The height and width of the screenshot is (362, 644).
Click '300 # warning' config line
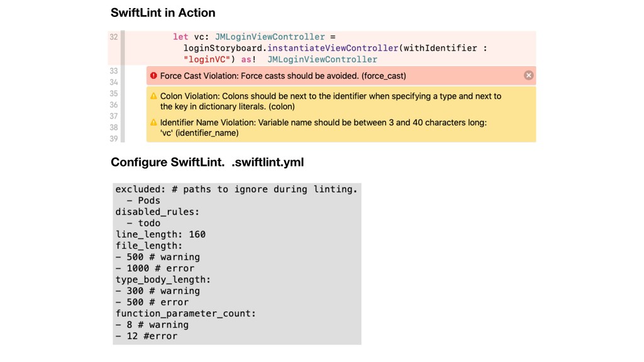(x=158, y=291)
